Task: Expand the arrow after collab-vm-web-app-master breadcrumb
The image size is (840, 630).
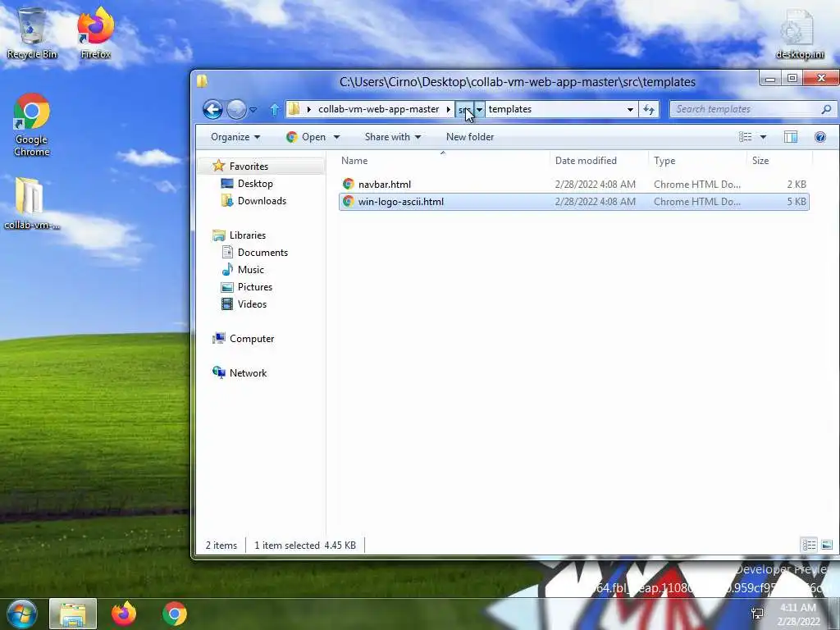Action: click(x=449, y=109)
